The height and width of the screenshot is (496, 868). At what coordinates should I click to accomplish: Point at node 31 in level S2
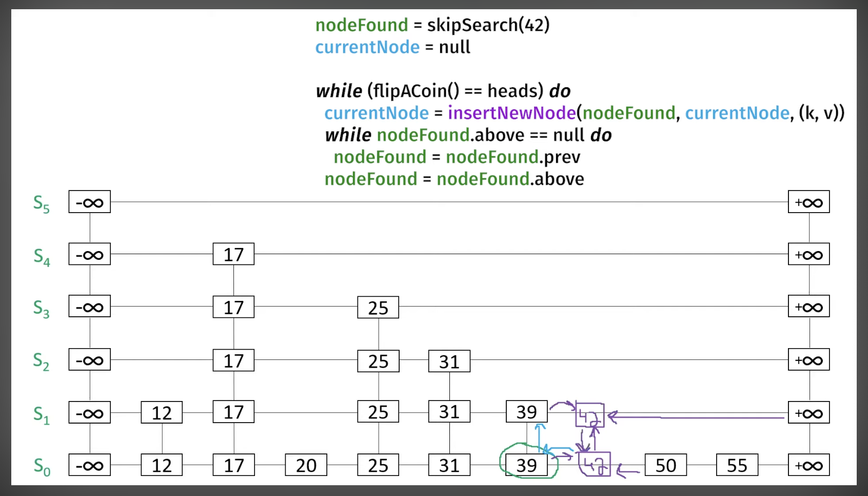point(449,361)
